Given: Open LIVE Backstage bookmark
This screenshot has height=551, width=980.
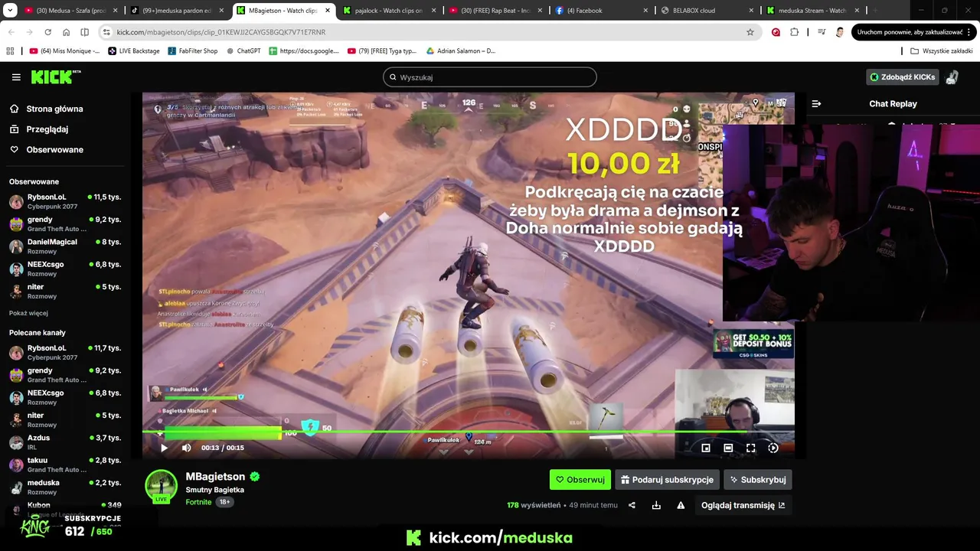Looking at the screenshot, I should [x=134, y=51].
